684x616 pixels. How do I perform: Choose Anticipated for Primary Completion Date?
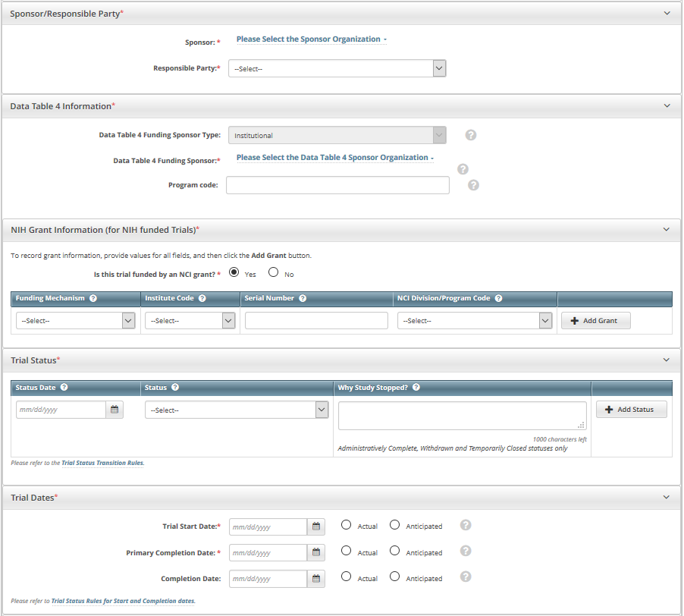(394, 551)
